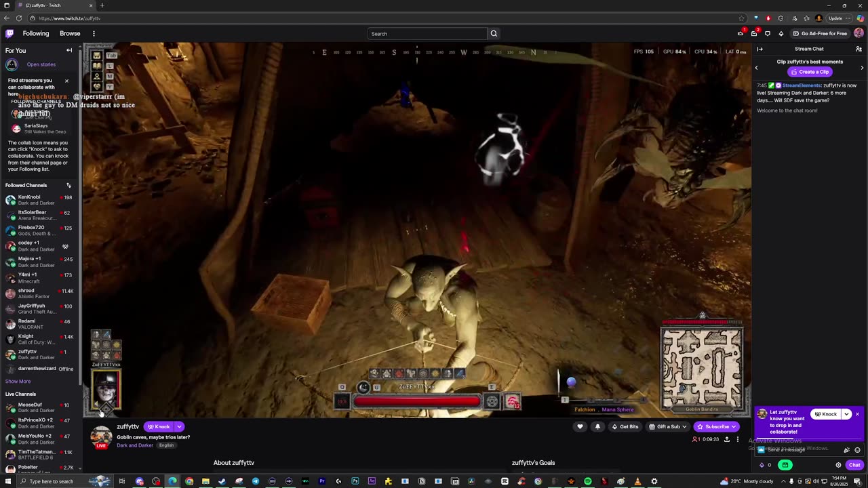Click the Windows Start button
Viewport: 868px width, 488px height.
click(x=7, y=481)
